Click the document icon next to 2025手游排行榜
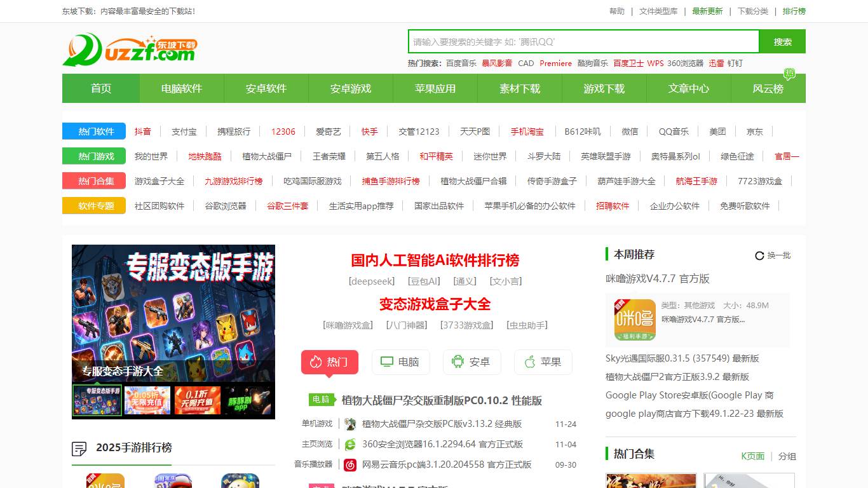868x488 pixels. [79, 449]
